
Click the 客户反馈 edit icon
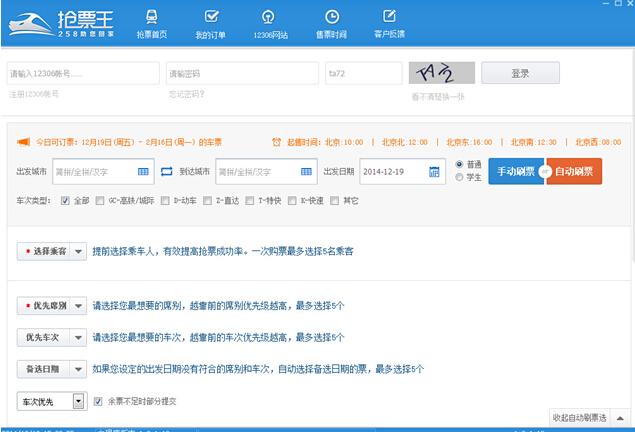pos(389,17)
